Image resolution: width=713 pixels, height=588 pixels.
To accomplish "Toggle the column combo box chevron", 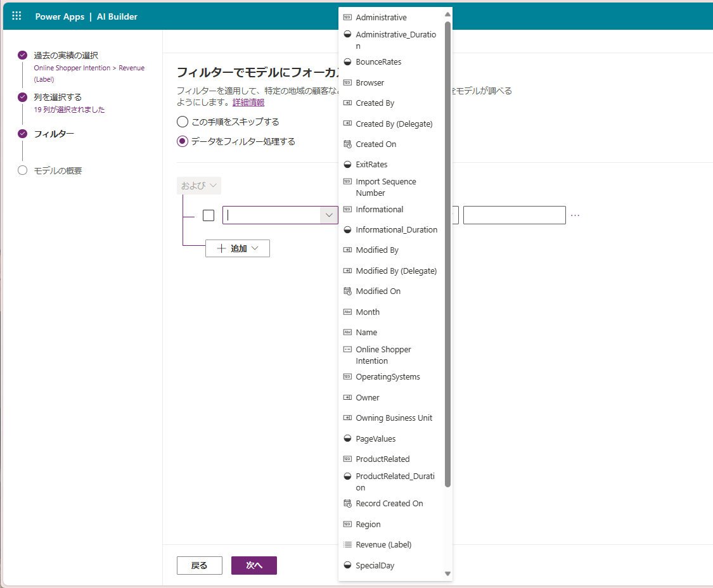I will 329,215.
